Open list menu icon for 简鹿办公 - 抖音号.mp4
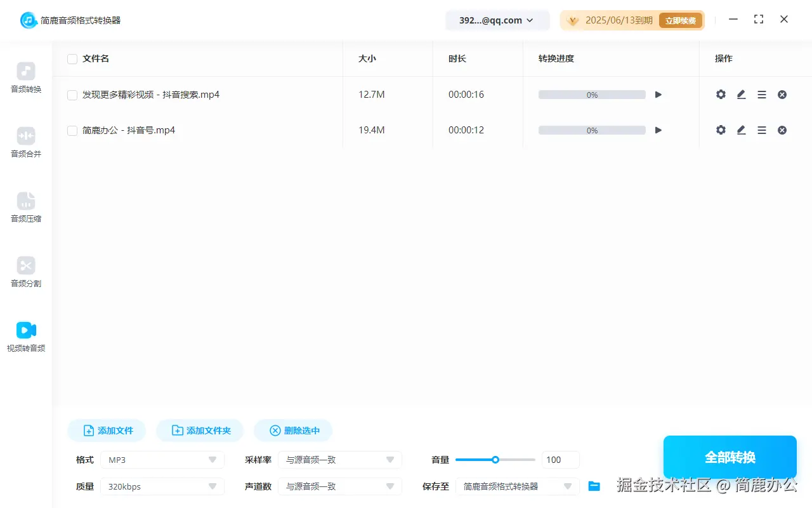Image resolution: width=812 pixels, height=508 pixels. point(762,130)
